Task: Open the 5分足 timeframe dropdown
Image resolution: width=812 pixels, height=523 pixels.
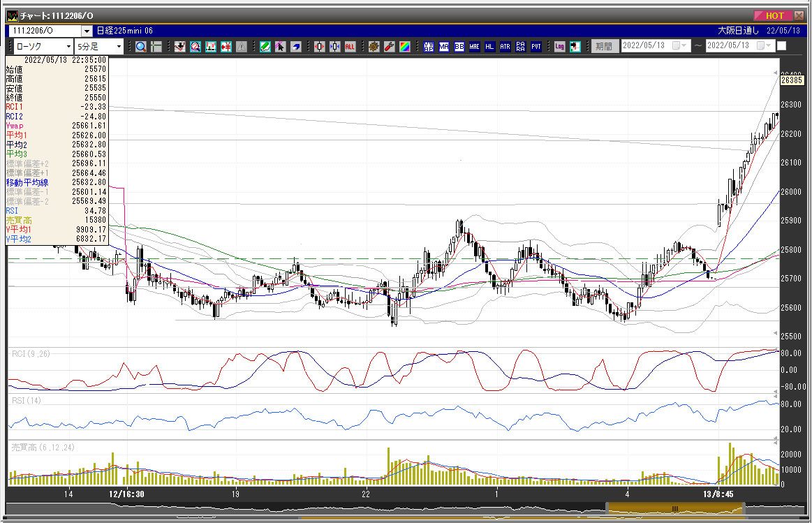Action: point(119,47)
